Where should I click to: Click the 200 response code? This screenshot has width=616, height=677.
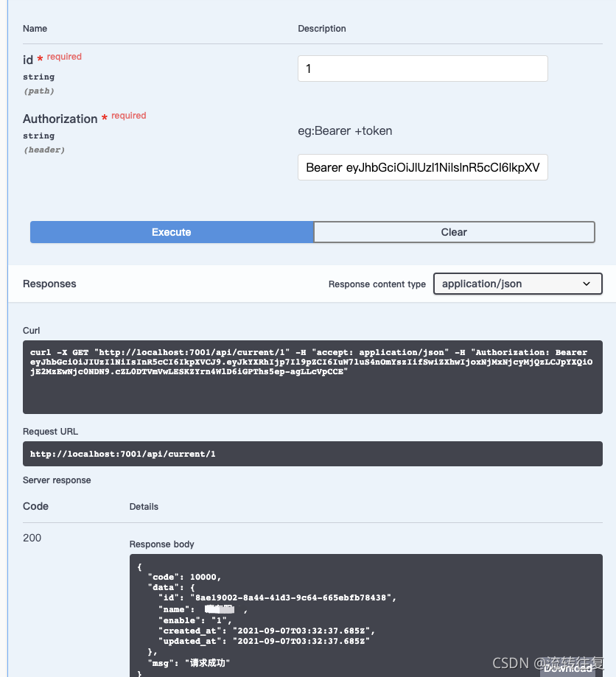[32, 538]
